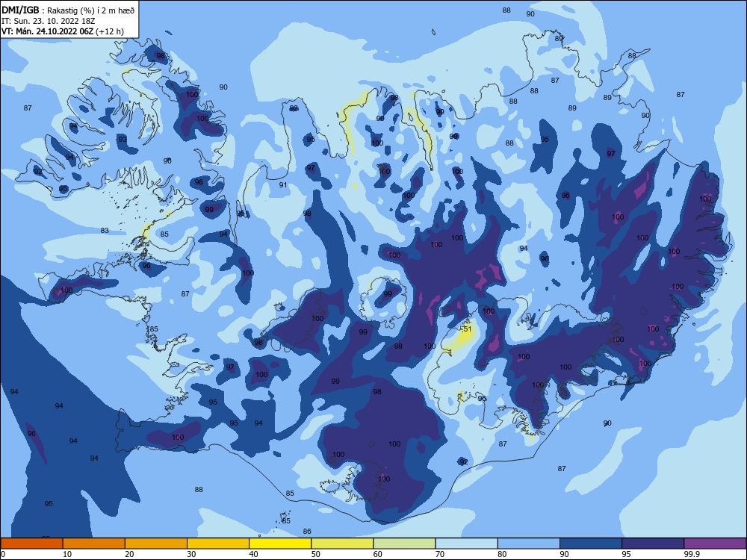The width and height of the screenshot is (747, 560).
Task: Click the '30' legend tick label
Action: (191, 554)
